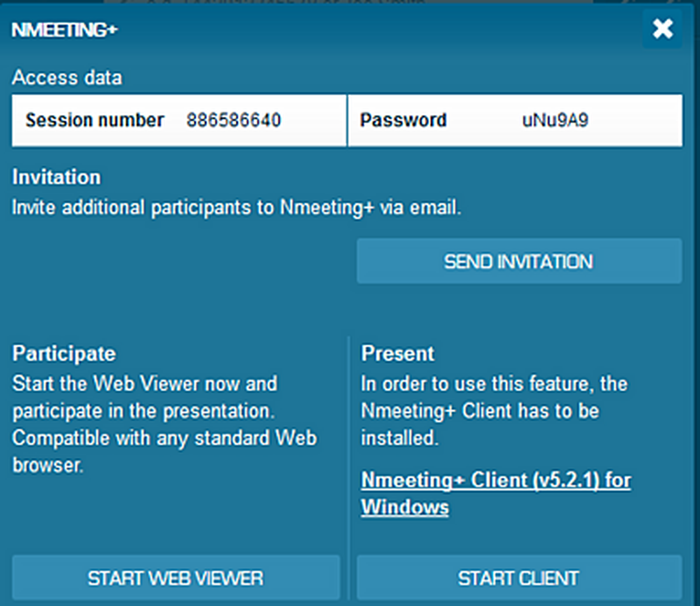Select the session number 886586640

coord(233,120)
